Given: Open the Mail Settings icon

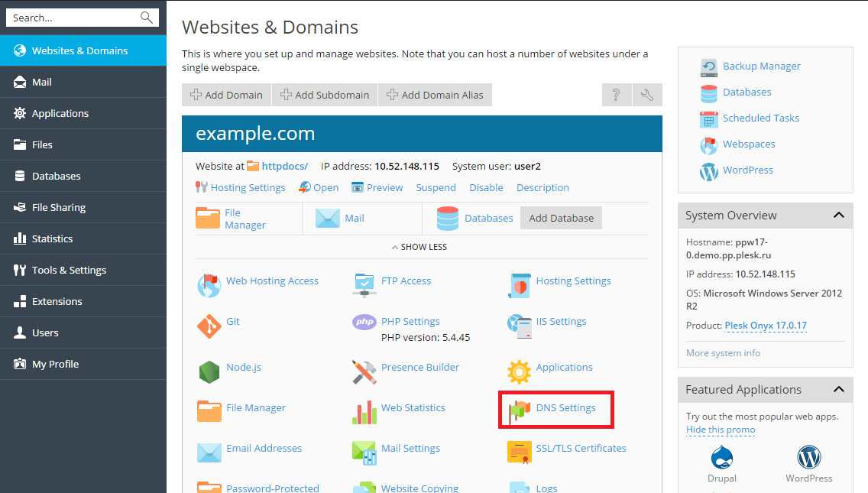Looking at the screenshot, I should pyautogui.click(x=411, y=449).
